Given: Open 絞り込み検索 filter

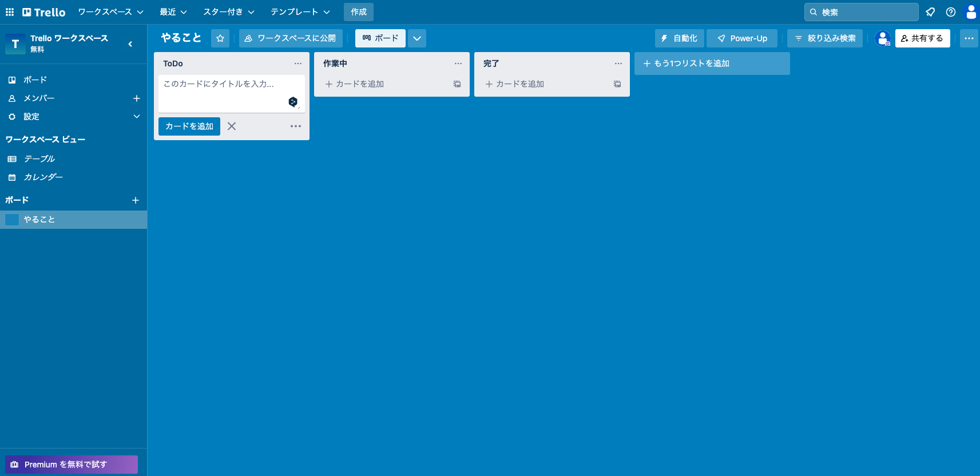Looking at the screenshot, I should pos(825,38).
